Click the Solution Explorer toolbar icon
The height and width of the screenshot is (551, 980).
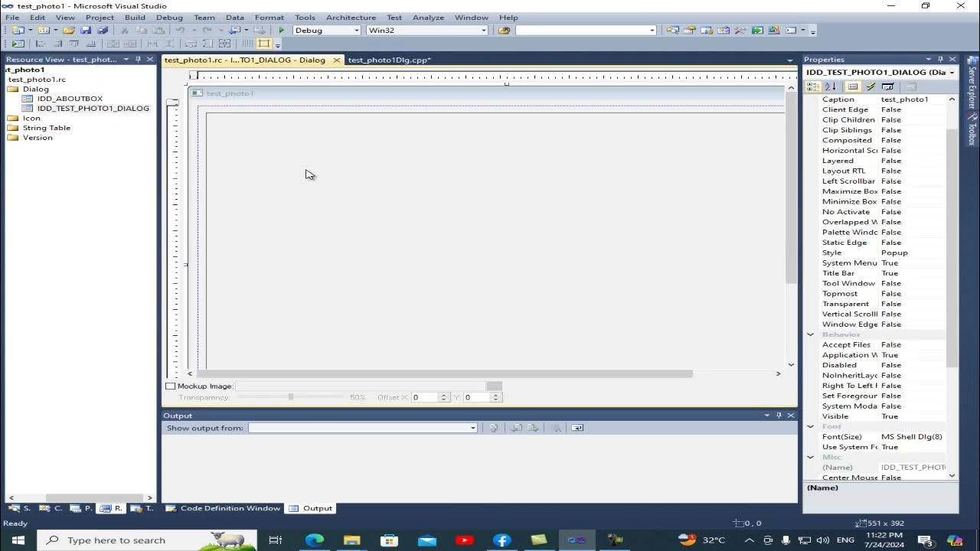point(672,31)
